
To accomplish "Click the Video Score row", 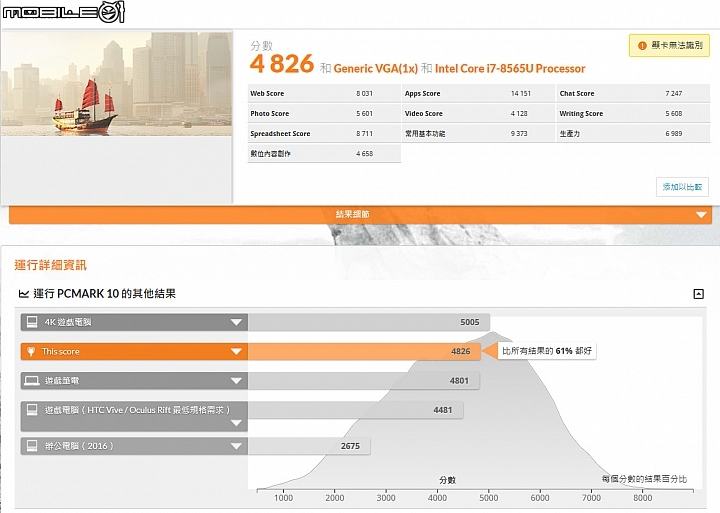I will click(x=478, y=113).
